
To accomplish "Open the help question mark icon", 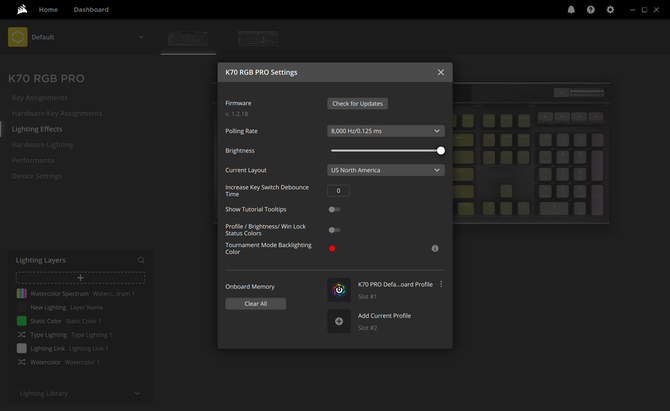I will (x=591, y=9).
